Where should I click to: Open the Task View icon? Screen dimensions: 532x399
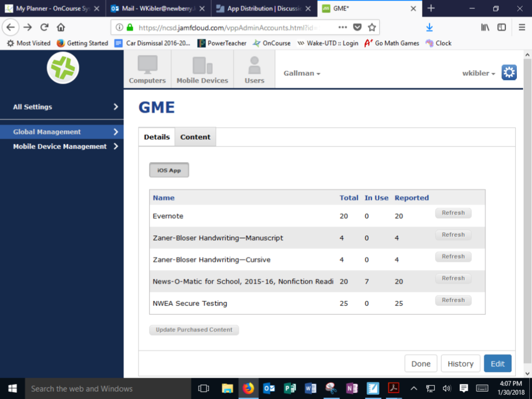coord(204,388)
